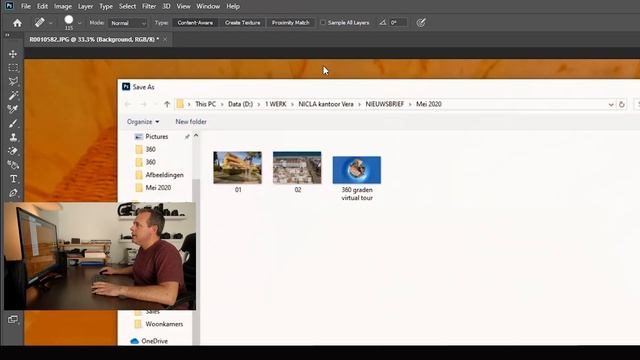Select Proximity Match type option
640x360 pixels.
click(x=291, y=23)
